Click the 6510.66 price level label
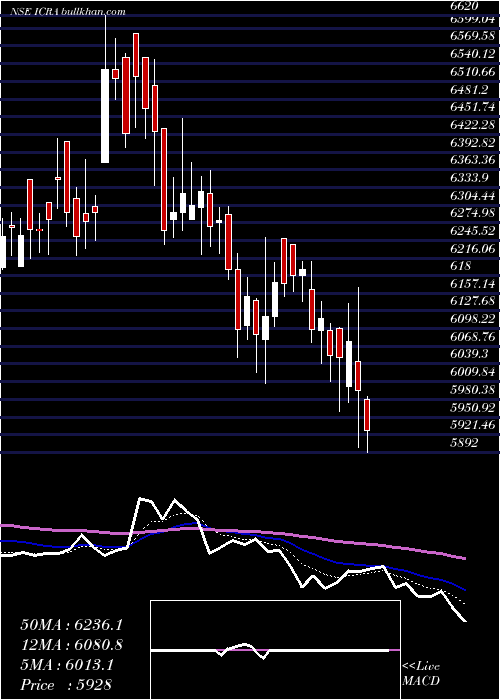The width and height of the screenshot is (500, 700). click(473, 71)
